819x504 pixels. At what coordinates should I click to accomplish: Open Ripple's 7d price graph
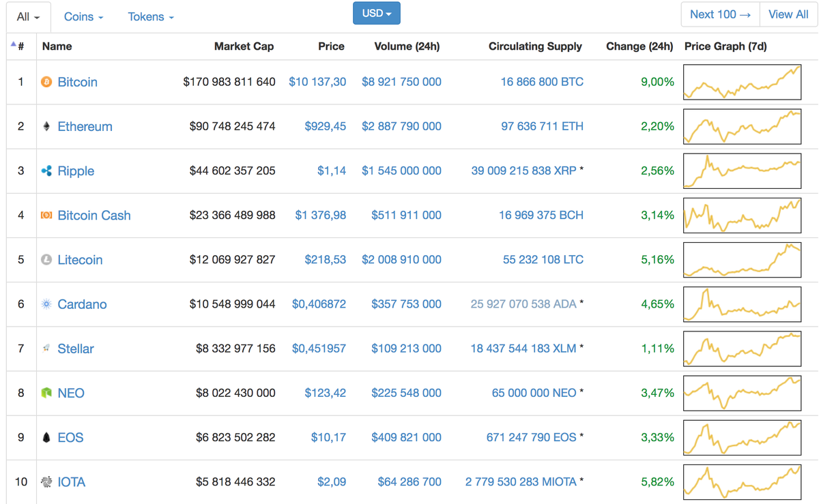click(x=743, y=171)
